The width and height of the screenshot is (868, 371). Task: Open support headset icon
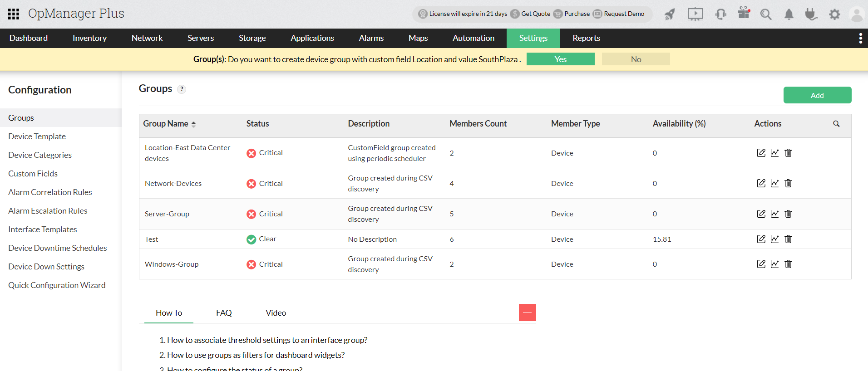[720, 14]
